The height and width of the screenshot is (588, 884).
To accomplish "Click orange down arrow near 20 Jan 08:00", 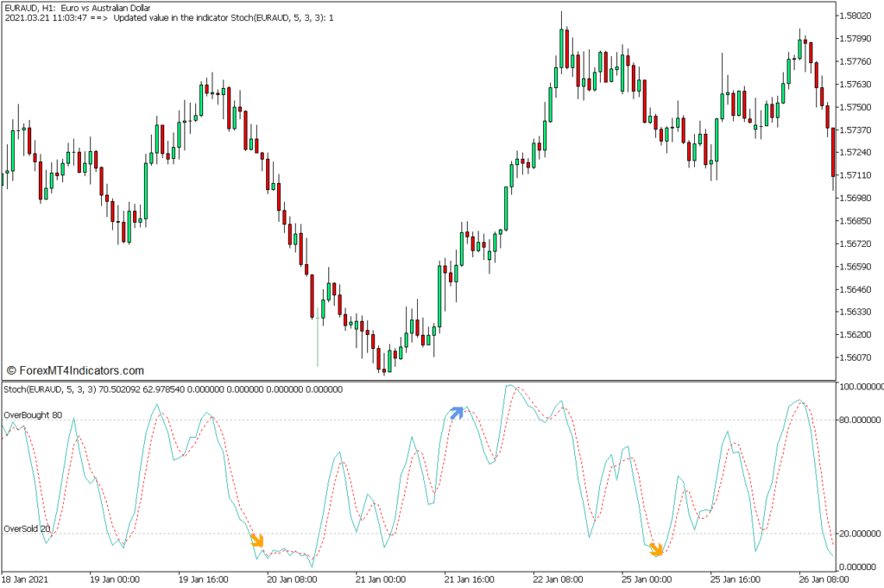I will point(256,541).
